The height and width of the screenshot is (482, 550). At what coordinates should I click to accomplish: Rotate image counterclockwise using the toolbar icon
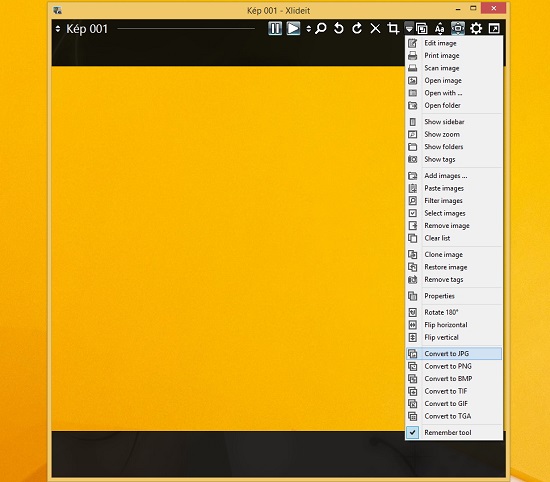pos(338,28)
